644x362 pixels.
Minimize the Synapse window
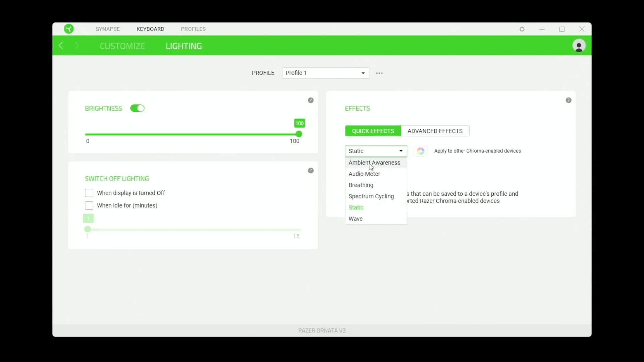click(x=542, y=29)
